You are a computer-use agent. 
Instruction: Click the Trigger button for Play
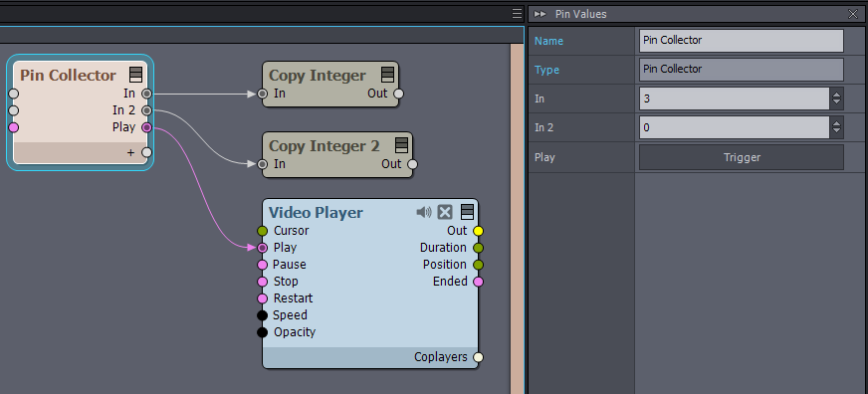pos(742,157)
